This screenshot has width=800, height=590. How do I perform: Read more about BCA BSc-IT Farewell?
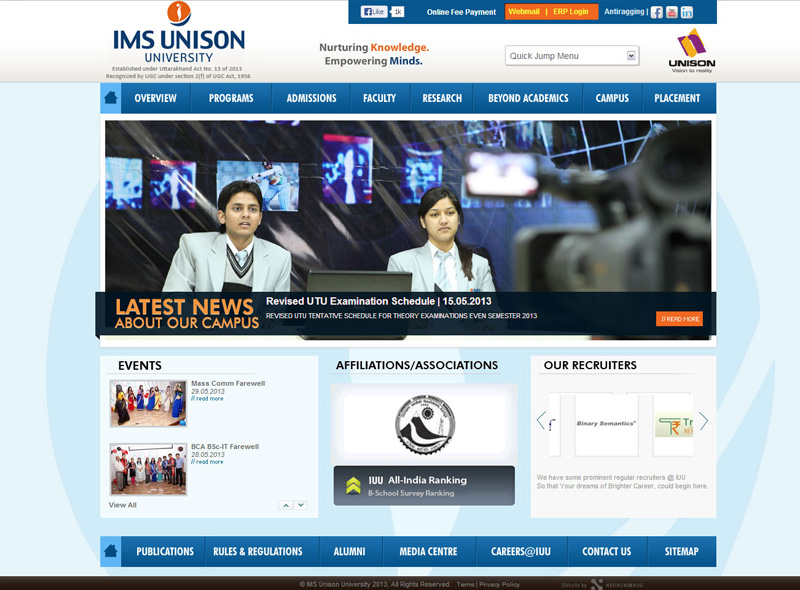click(x=207, y=462)
